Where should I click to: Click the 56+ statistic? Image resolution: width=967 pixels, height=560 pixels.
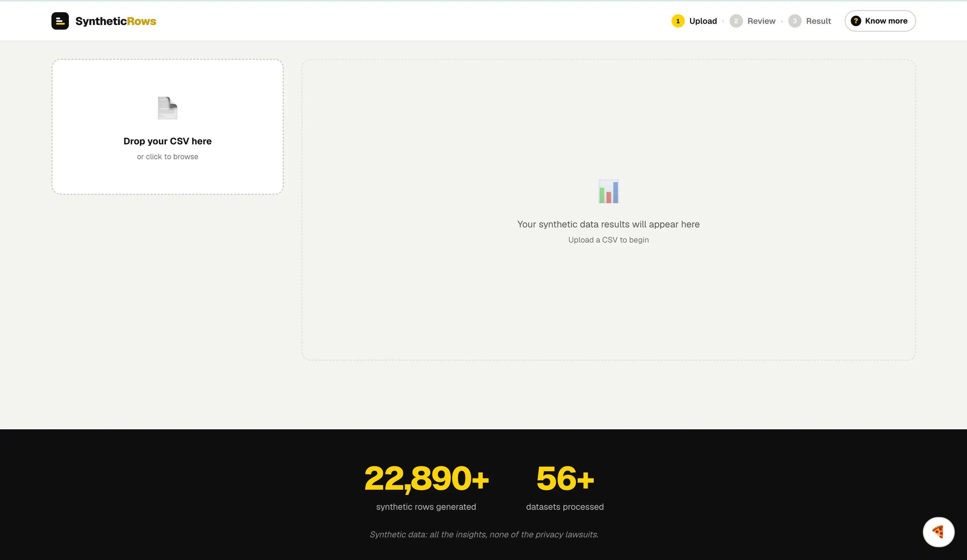[565, 478]
